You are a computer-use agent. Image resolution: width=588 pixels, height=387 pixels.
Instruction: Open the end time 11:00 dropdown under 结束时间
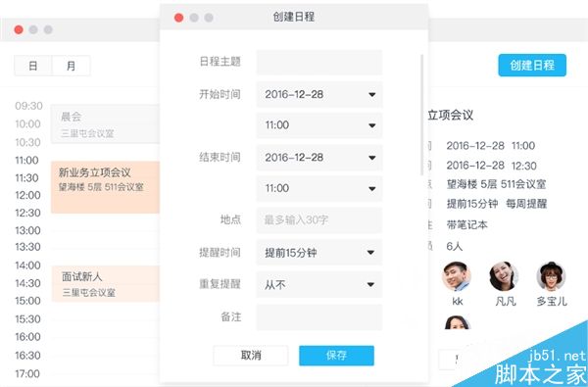pos(319,188)
